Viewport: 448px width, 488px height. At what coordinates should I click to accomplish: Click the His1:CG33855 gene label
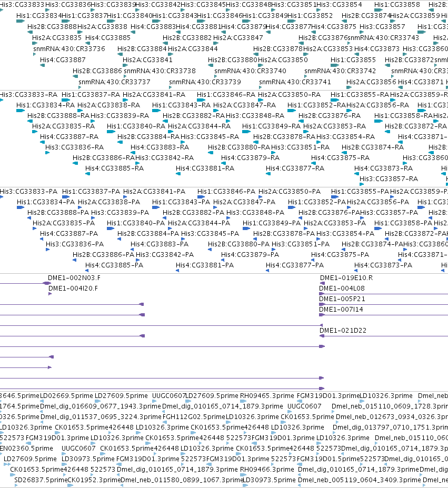pos(353,60)
